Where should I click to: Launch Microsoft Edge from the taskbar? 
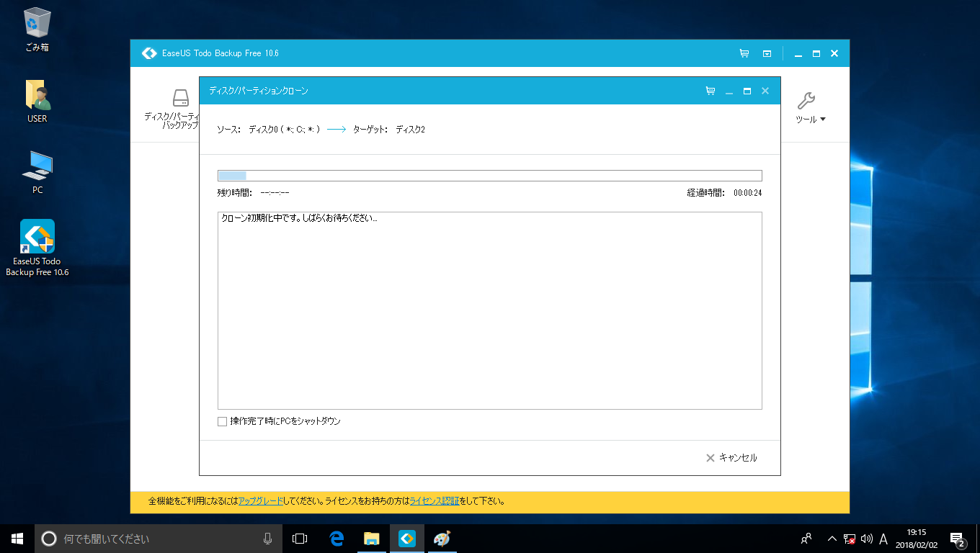pos(337,539)
